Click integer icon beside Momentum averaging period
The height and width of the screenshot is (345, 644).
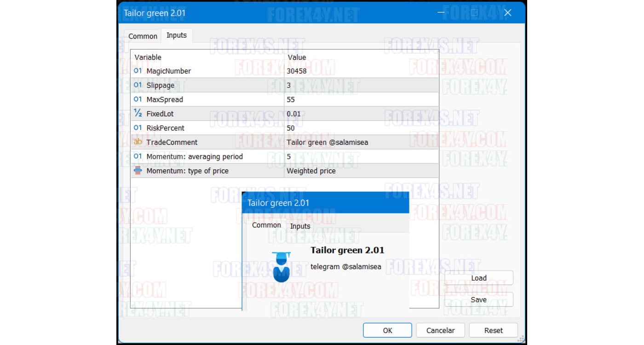click(138, 156)
